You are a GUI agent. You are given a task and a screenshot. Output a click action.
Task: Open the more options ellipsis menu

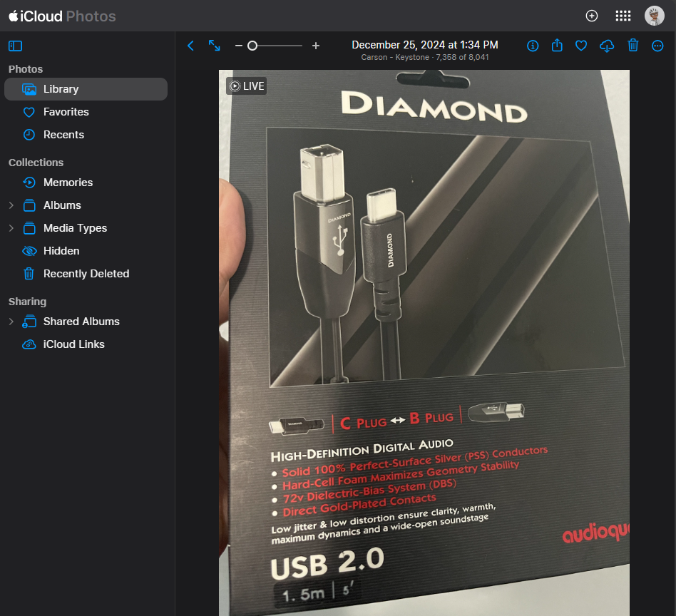click(657, 46)
